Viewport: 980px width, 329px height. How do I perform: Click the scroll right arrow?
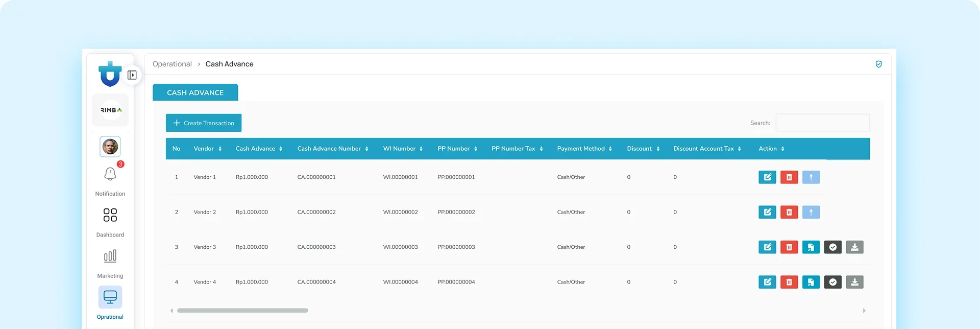(x=864, y=311)
